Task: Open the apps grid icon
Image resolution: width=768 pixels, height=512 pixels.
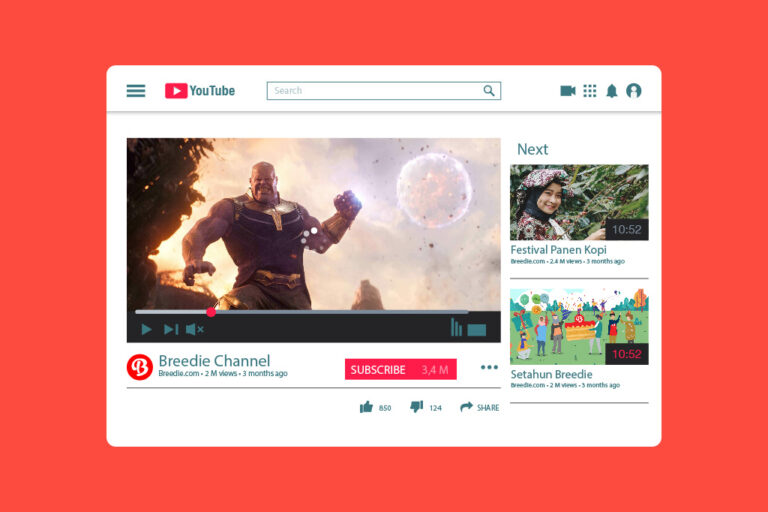Action: [590, 91]
